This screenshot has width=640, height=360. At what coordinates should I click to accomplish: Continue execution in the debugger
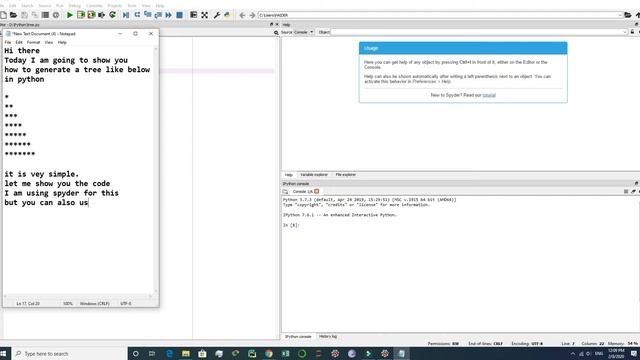click(x=169, y=15)
